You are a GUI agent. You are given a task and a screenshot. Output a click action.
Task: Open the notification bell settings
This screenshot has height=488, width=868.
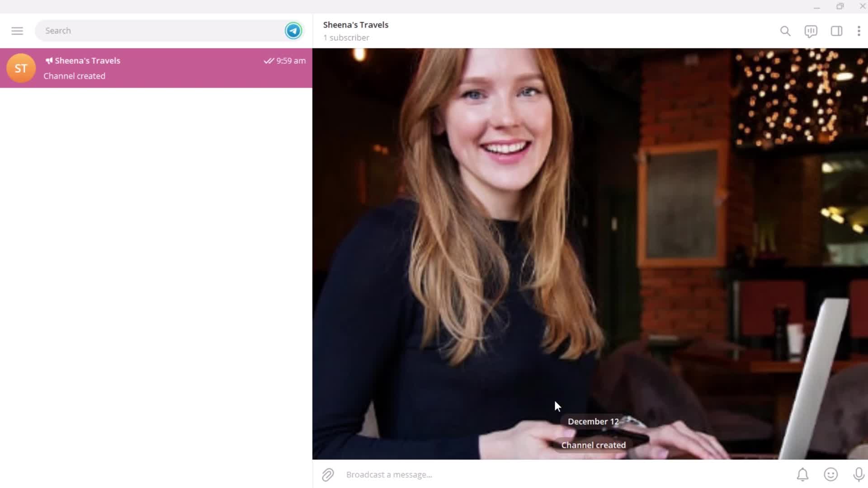tap(802, 474)
